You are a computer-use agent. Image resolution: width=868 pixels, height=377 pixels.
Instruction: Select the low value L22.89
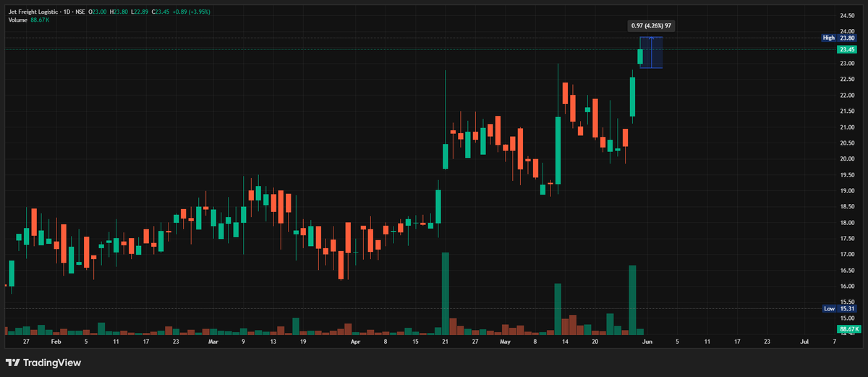(141, 12)
